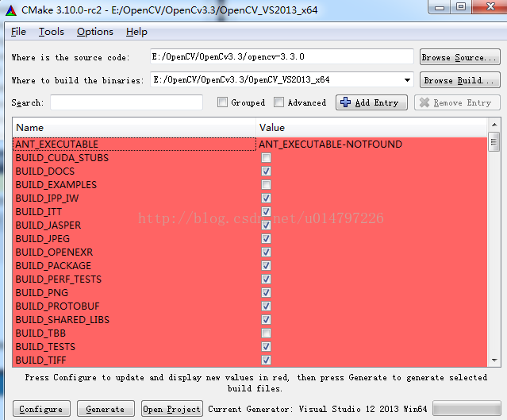The image size is (507, 420).
Task: Grab the vertical scrollbar thumb
Action: (x=494, y=142)
